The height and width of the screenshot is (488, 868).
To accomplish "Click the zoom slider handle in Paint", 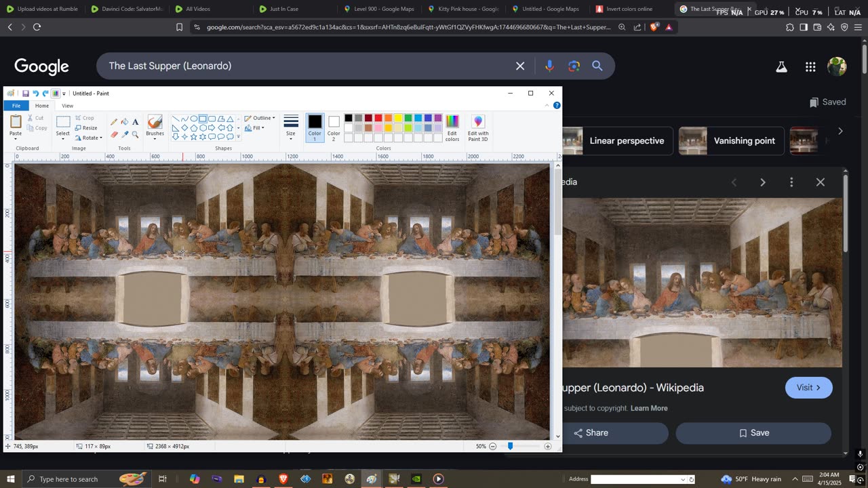I will (510, 447).
